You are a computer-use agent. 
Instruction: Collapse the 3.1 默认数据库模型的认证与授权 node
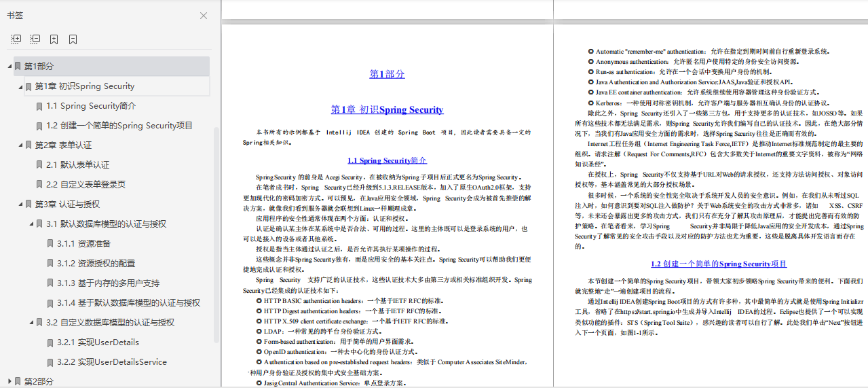(x=31, y=224)
